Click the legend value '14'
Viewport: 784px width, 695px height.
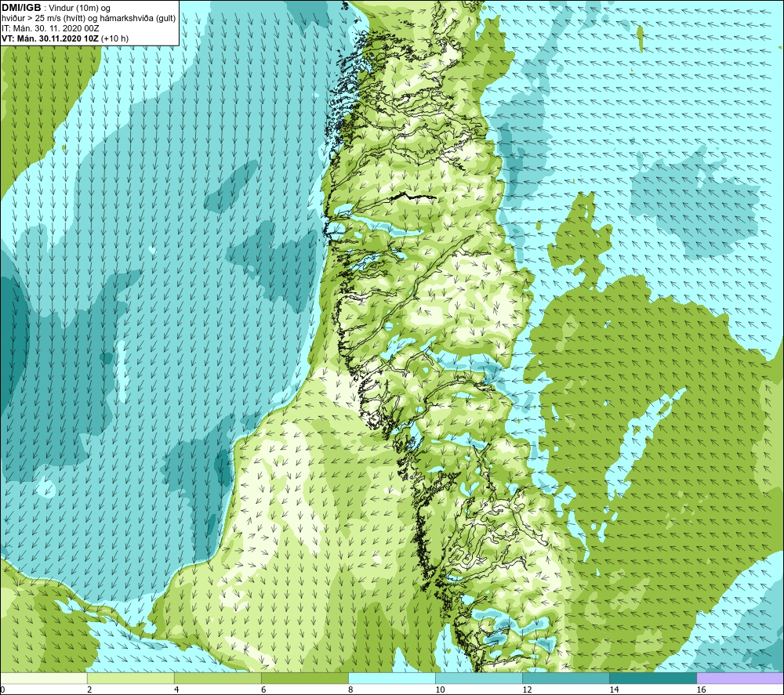point(614,690)
